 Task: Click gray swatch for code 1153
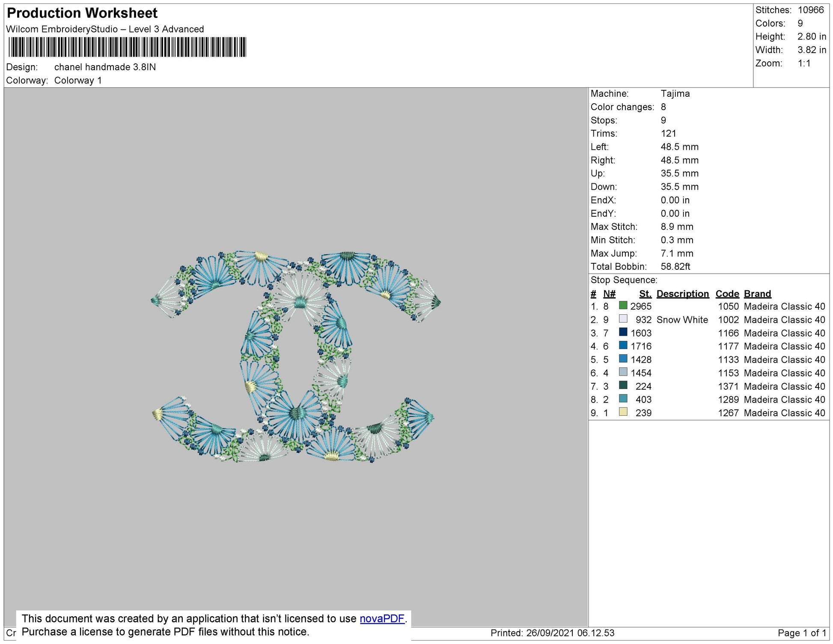623,372
